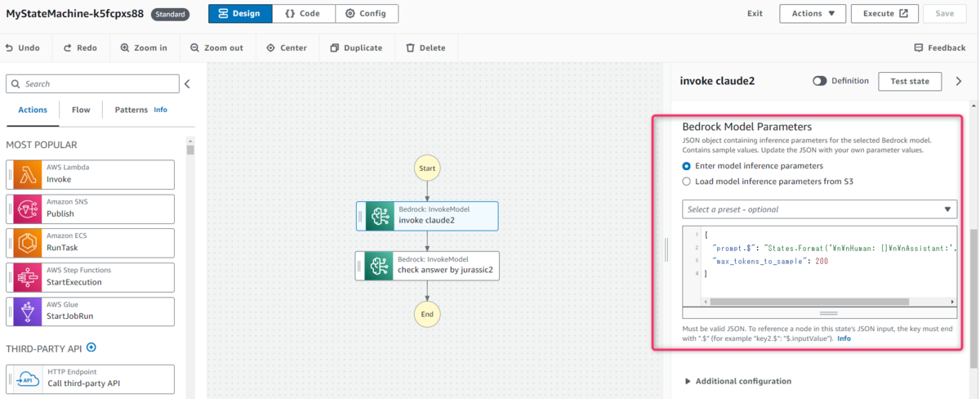This screenshot has width=980, height=399.
Task: Open the Flow tab
Action: (x=81, y=110)
